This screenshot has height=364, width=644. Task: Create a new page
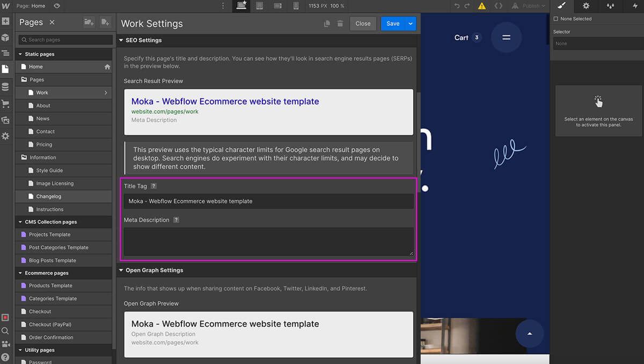click(x=105, y=22)
